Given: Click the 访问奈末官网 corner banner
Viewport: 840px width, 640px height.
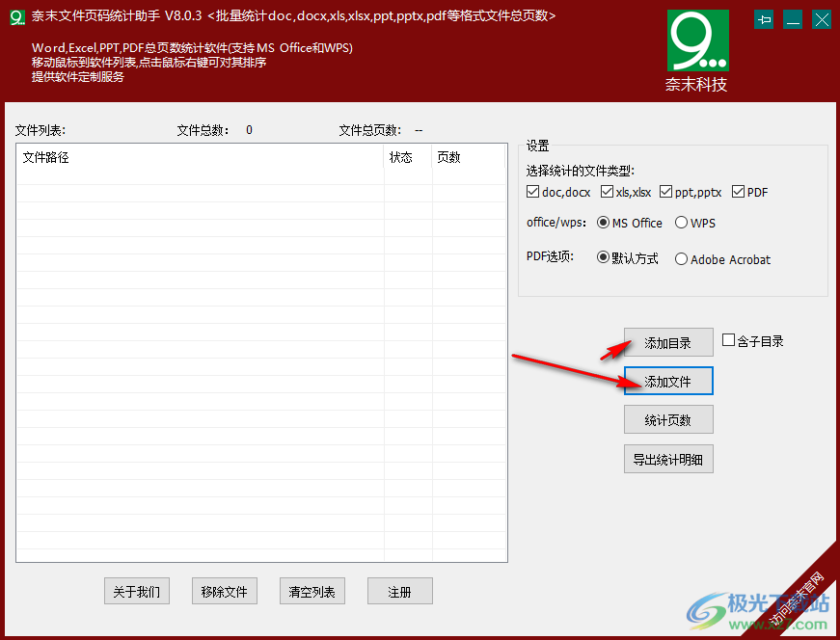Looking at the screenshot, I should pyautogui.click(x=798, y=599).
